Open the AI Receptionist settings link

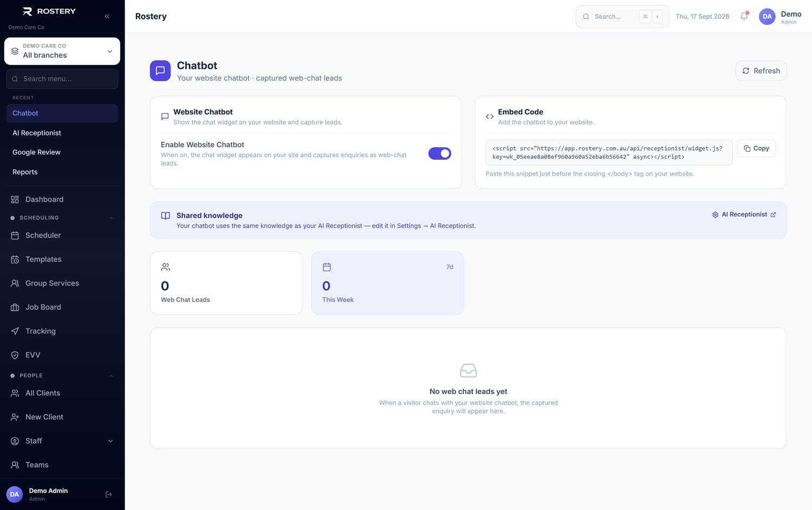point(744,214)
